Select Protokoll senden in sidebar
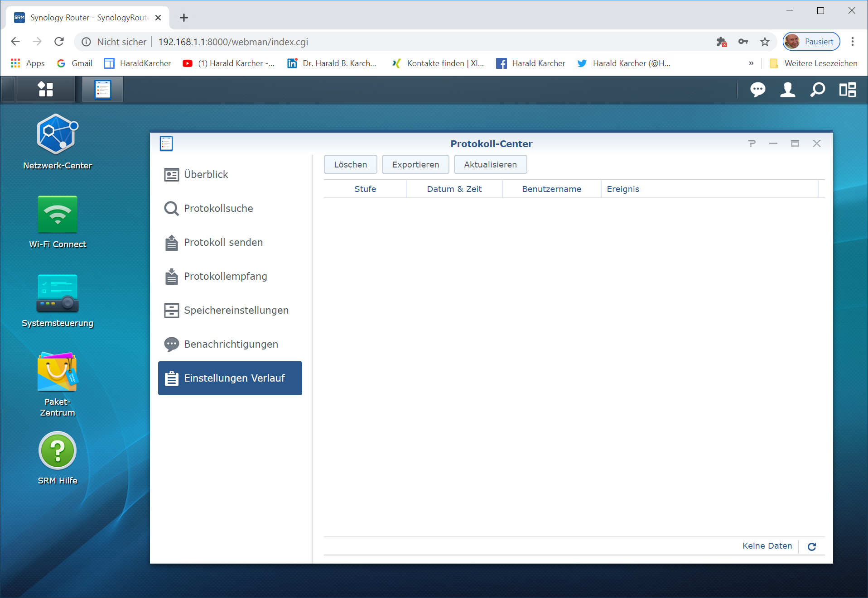Viewport: 868px width, 598px height. coord(223,243)
